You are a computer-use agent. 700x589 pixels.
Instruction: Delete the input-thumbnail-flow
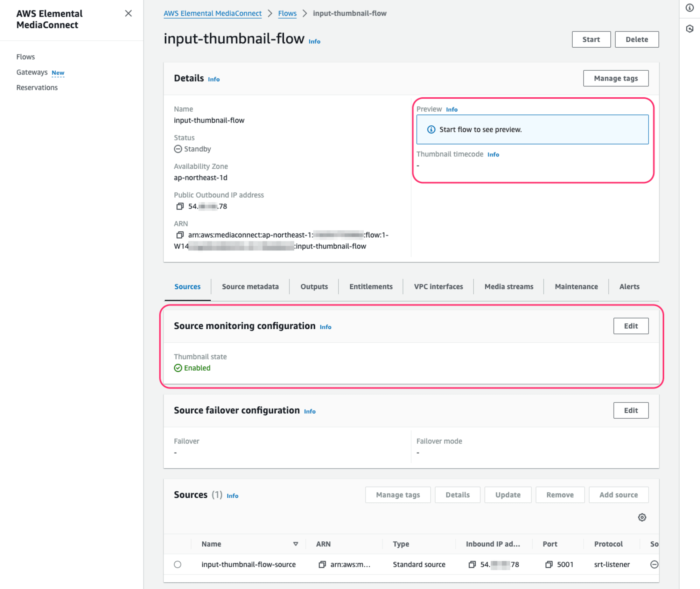[x=637, y=39]
